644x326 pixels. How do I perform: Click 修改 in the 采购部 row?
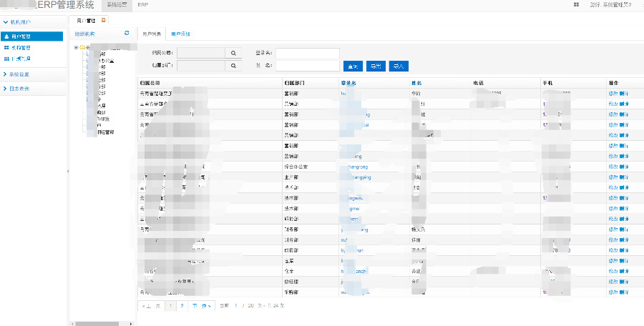coord(613,292)
